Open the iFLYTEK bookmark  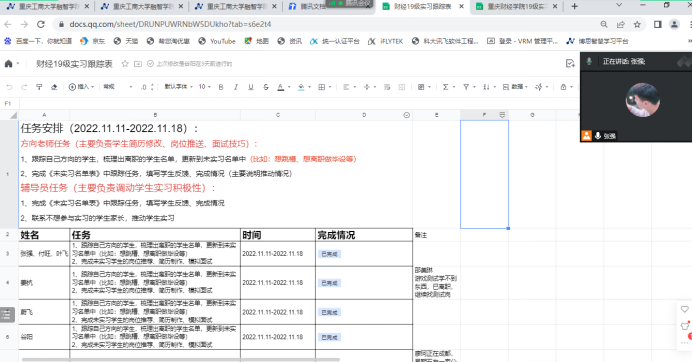click(x=386, y=41)
